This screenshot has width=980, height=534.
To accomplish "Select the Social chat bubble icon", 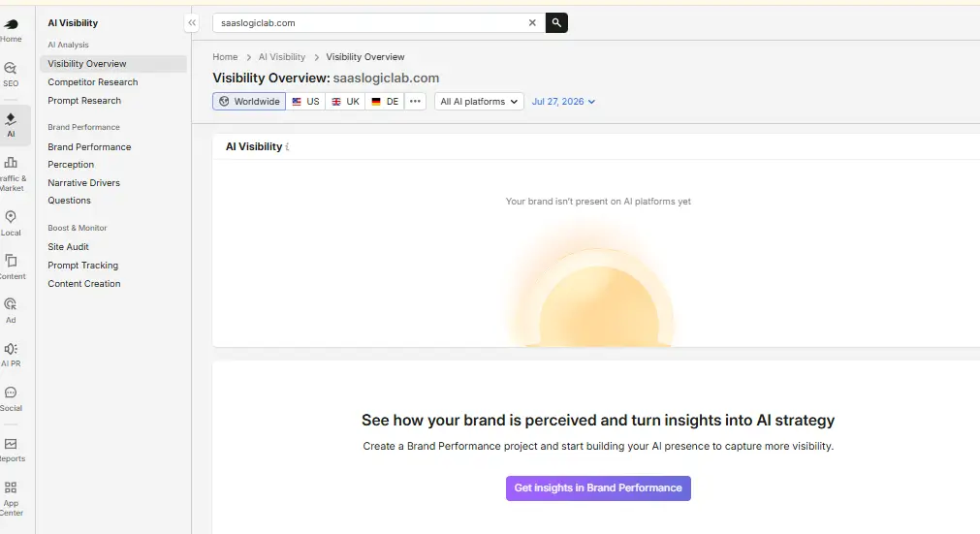I will pyautogui.click(x=11, y=393).
